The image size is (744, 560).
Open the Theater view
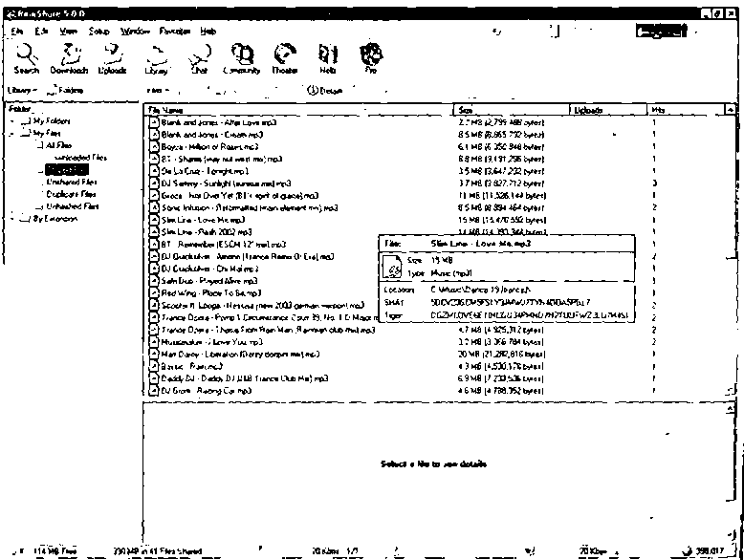pos(285,59)
